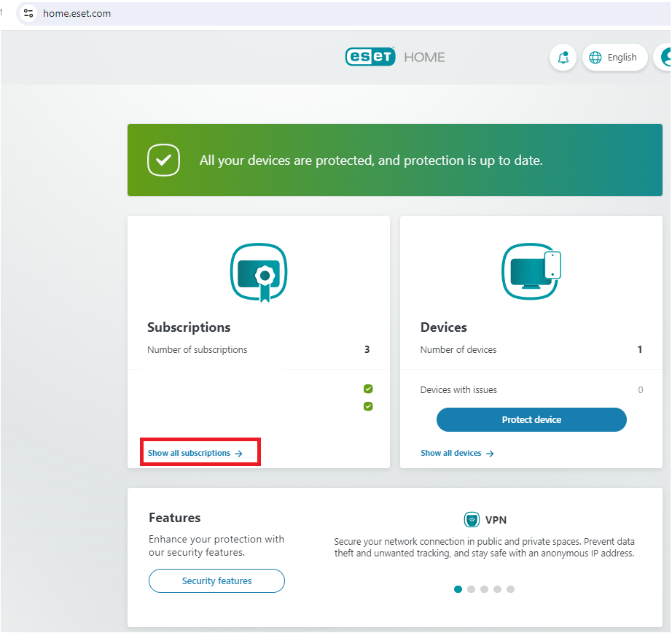The height and width of the screenshot is (633, 672).
Task: Click the Number of devices label
Action: (458, 350)
